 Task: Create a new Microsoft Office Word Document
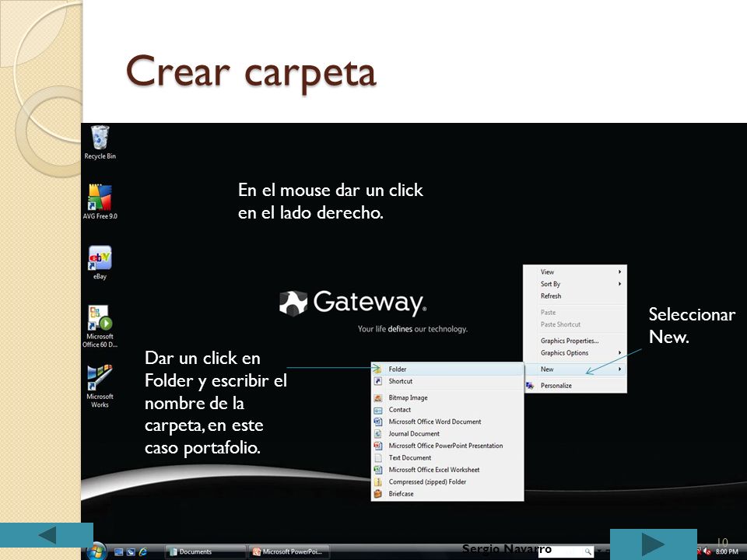coord(447,422)
